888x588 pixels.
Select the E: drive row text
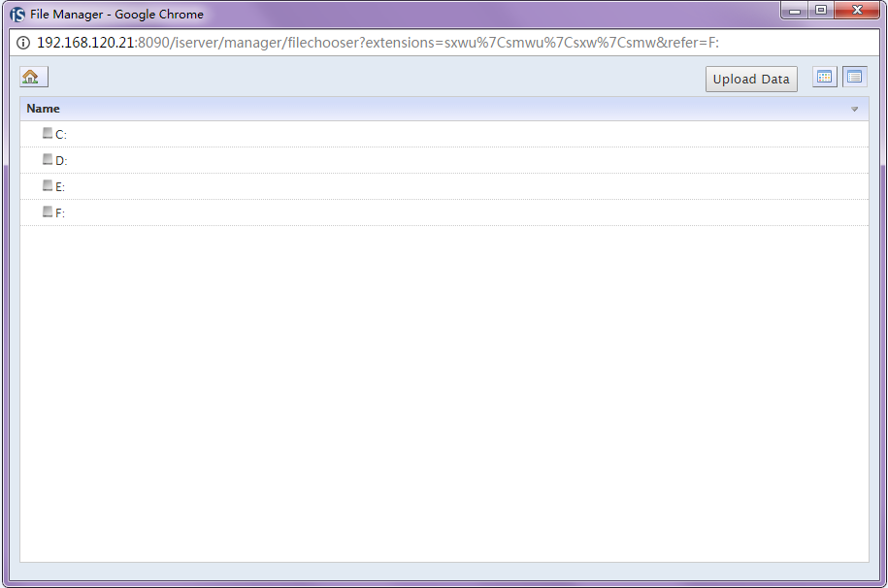pyautogui.click(x=60, y=187)
